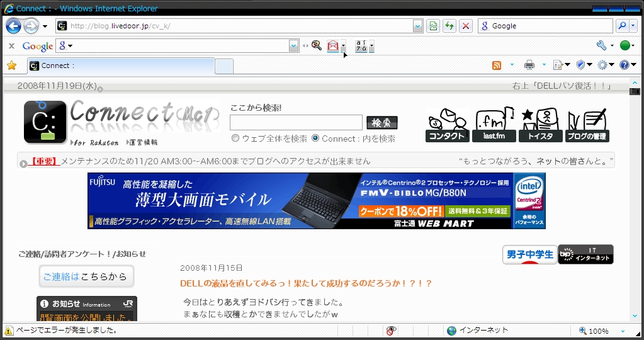Open the ブログの管理 icon
The image size is (644, 340).
(x=587, y=125)
